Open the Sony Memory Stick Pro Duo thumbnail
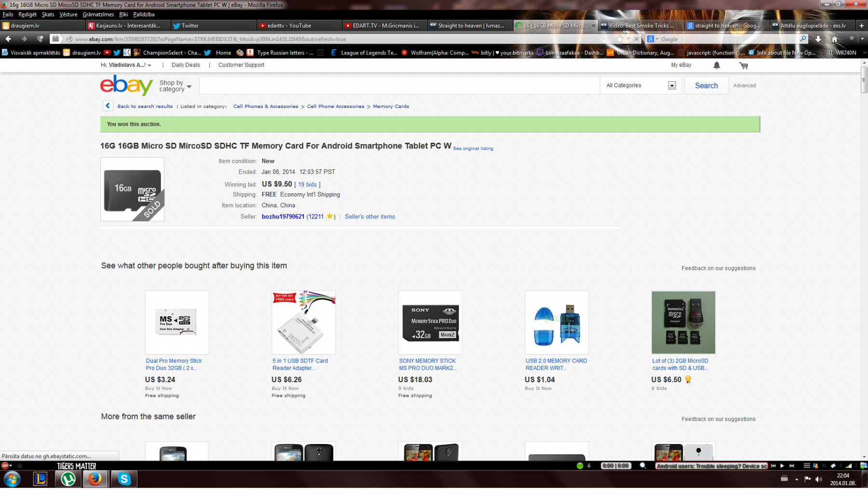 pyautogui.click(x=430, y=322)
